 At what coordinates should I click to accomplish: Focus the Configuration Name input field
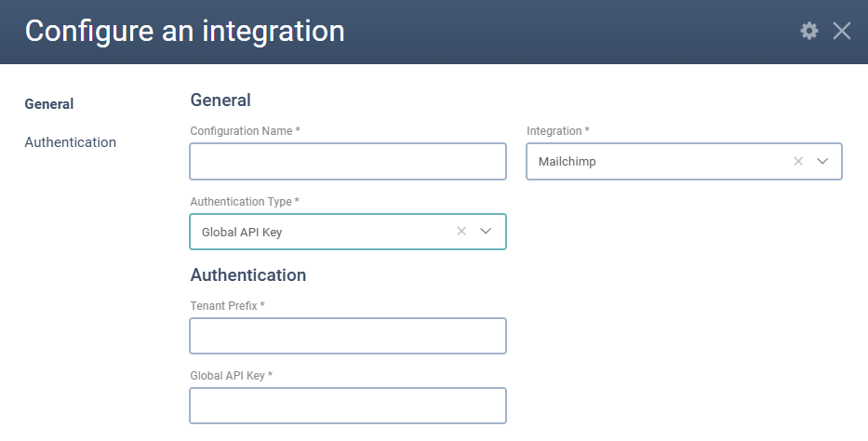[348, 161]
